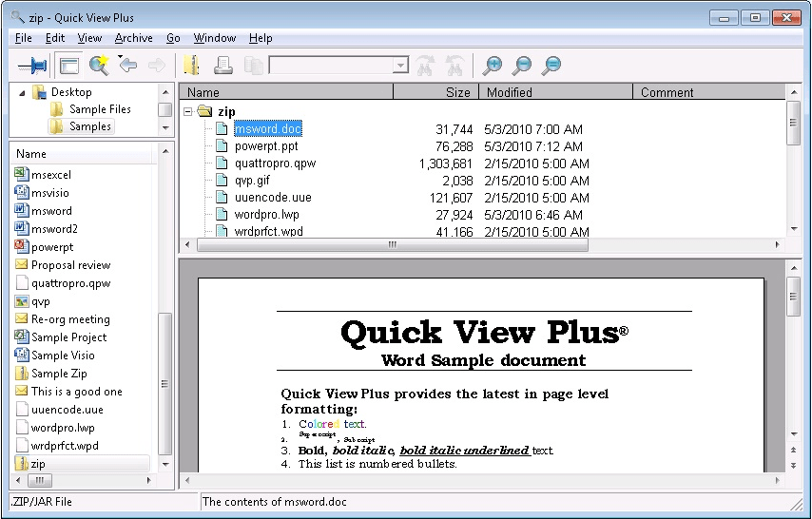Click the msword file icon
812x519 pixels.
tap(21, 210)
